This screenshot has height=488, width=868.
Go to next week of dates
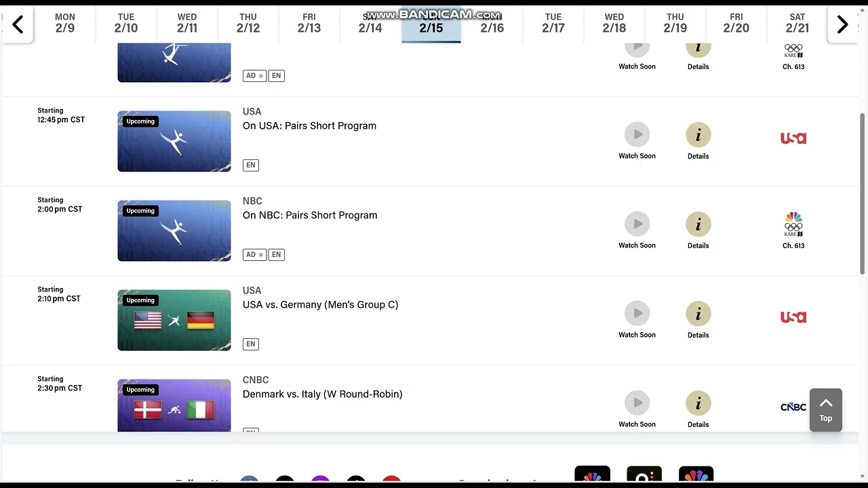point(842,25)
